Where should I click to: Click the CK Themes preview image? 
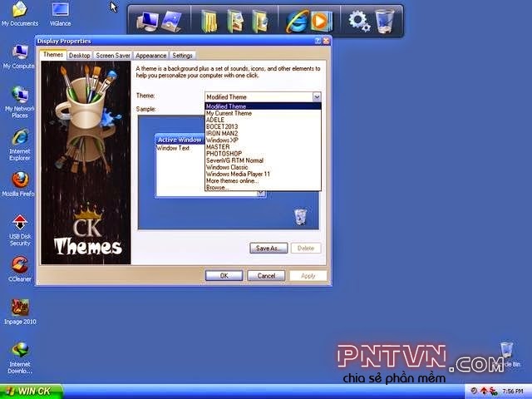86,163
